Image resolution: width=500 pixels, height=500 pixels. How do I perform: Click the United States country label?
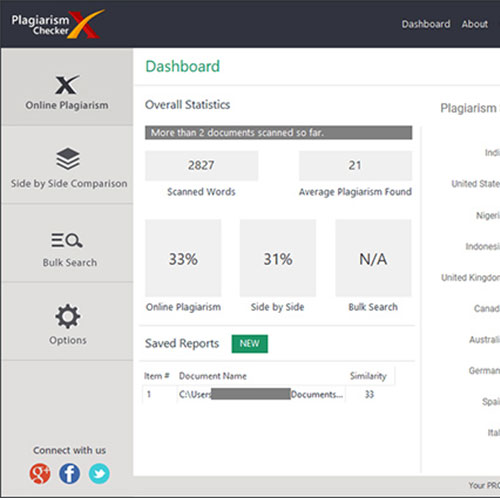[476, 184]
